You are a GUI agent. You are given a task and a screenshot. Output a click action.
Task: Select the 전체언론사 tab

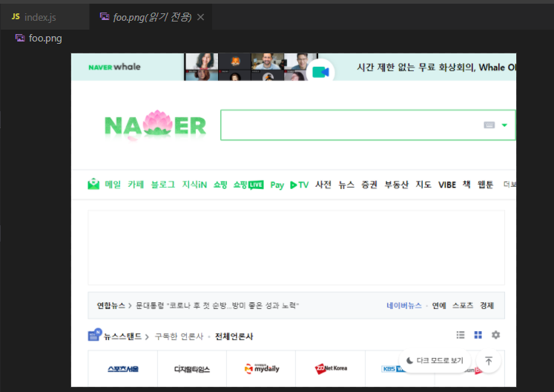click(234, 336)
